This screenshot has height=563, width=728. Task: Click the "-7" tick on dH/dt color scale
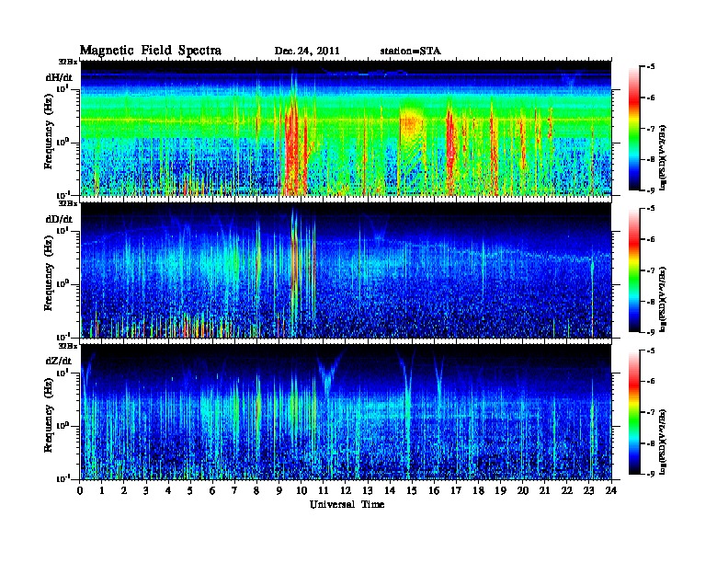(x=651, y=129)
